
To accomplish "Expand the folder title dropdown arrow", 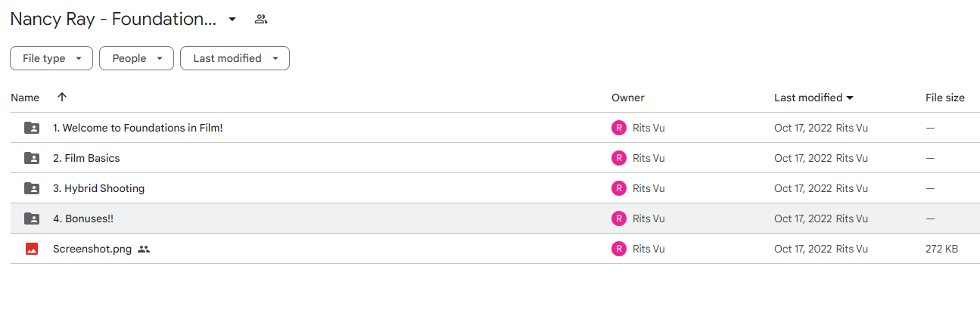I will point(232,19).
